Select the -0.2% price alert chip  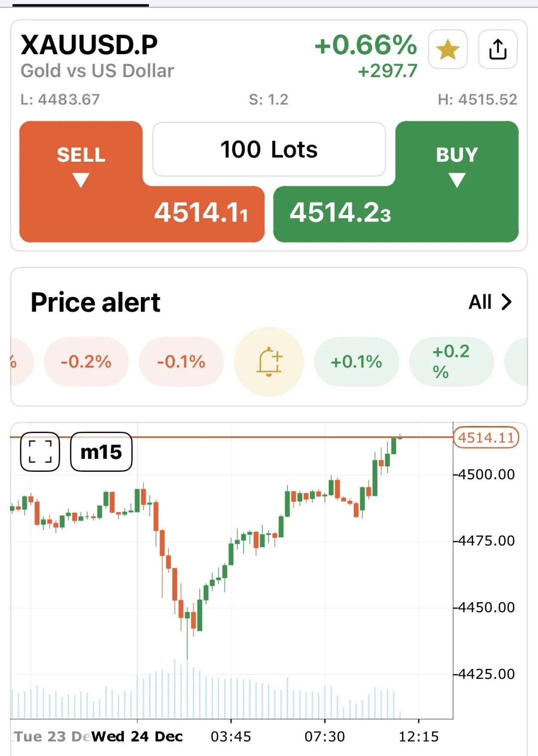86,361
